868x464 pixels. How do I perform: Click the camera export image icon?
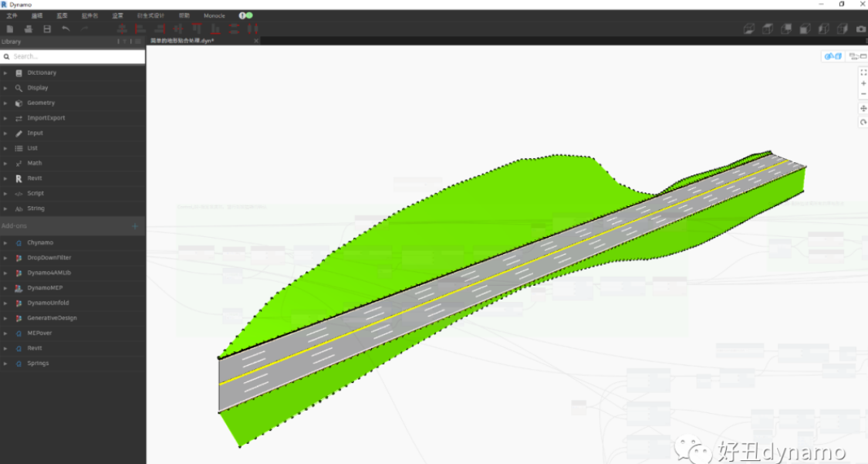861,29
